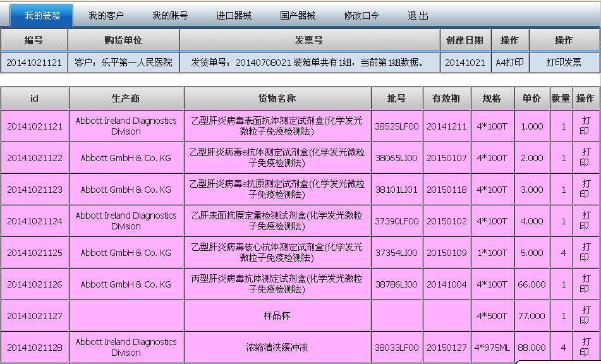Select expiry date 20150107
This screenshot has width=601, height=364.
pos(447,157)
